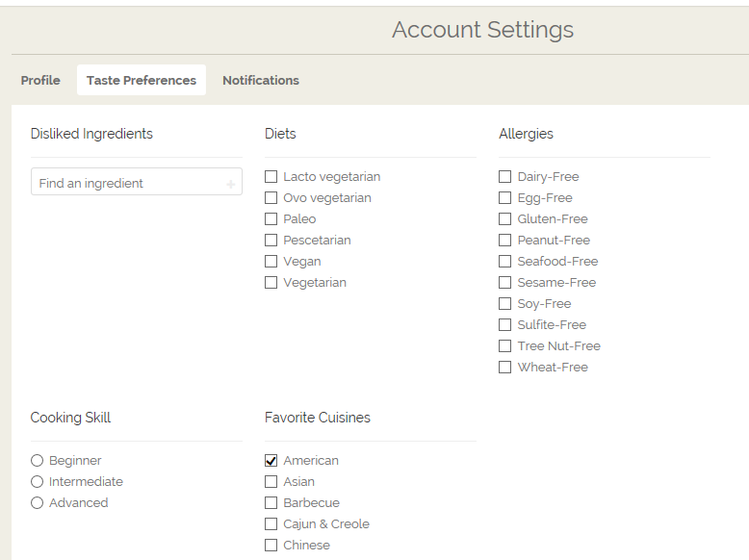Check the Soy-Free allergy option

tap(505, 304)
